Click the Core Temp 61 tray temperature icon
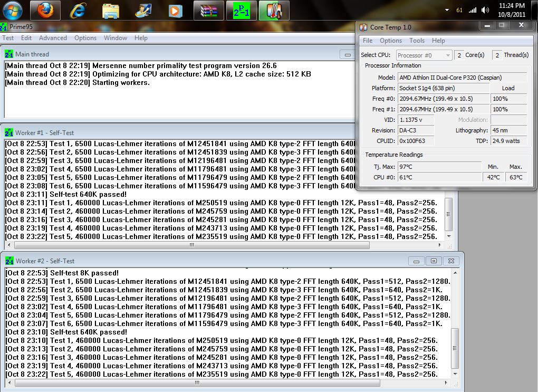The width and height of the screenshot is (538, 392). tap(459, 11)
